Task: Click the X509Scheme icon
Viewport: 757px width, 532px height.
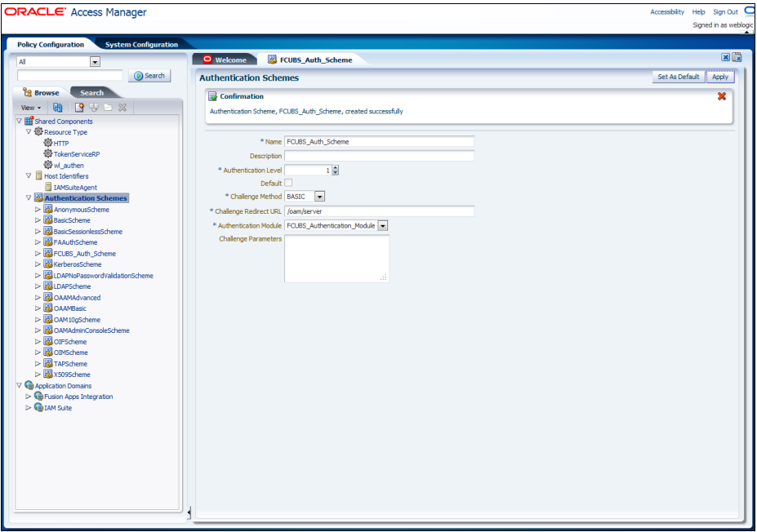Action: tap(48, 374)
